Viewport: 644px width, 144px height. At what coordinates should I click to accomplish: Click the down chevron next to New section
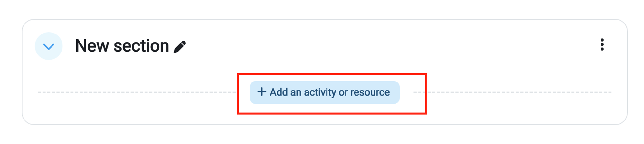(x=49, y=46)
